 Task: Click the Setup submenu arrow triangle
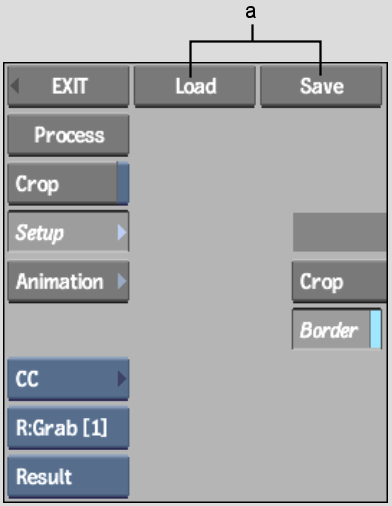click(122, 232)
